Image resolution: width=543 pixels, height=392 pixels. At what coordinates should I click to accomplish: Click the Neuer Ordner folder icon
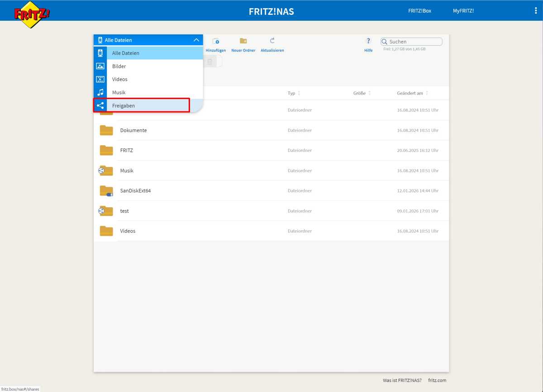(x=243, y=41)
